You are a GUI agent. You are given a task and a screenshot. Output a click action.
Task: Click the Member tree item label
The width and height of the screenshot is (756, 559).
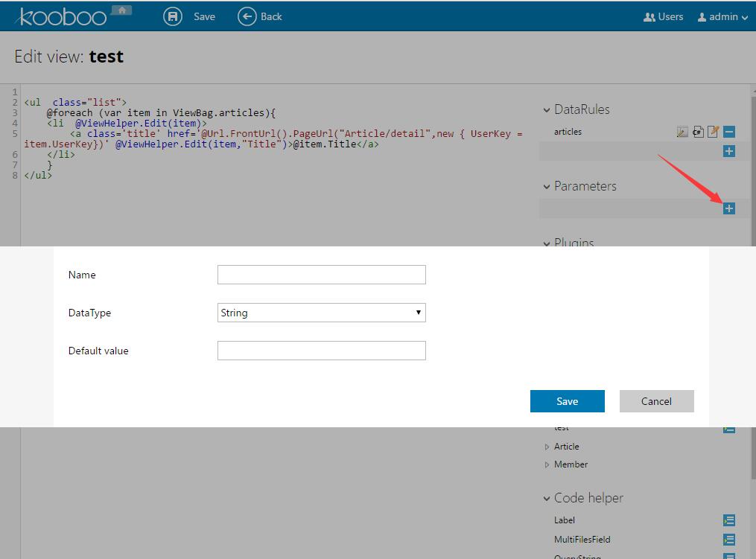pos(571,464)
